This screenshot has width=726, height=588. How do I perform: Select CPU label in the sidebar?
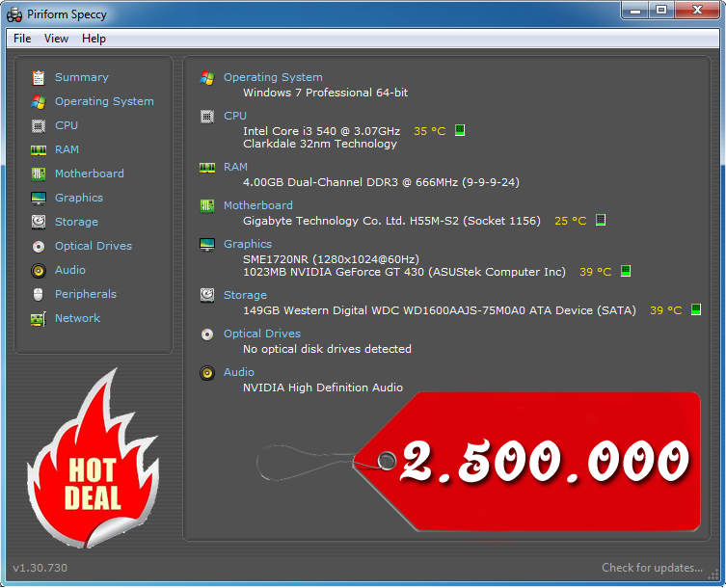tap(67, 125)
